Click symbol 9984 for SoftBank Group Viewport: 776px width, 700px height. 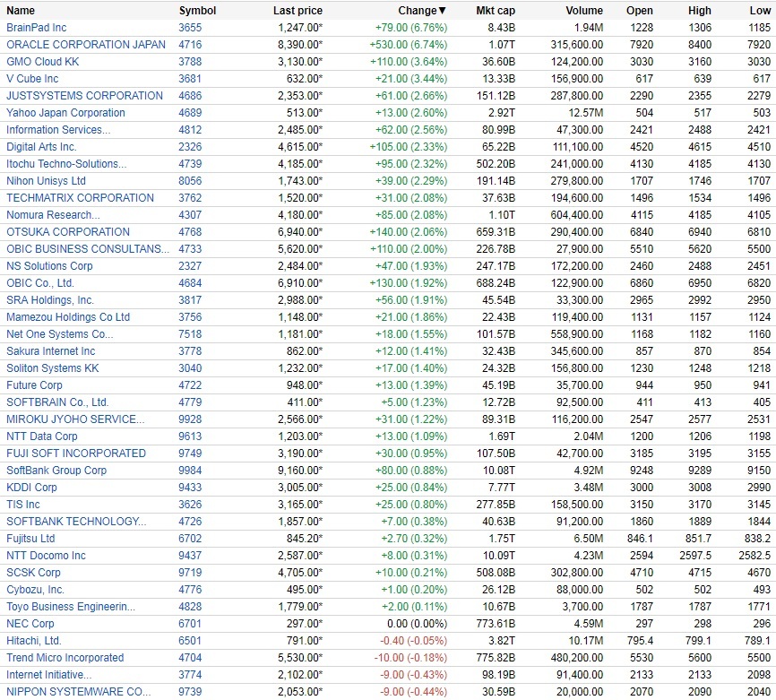190,471
